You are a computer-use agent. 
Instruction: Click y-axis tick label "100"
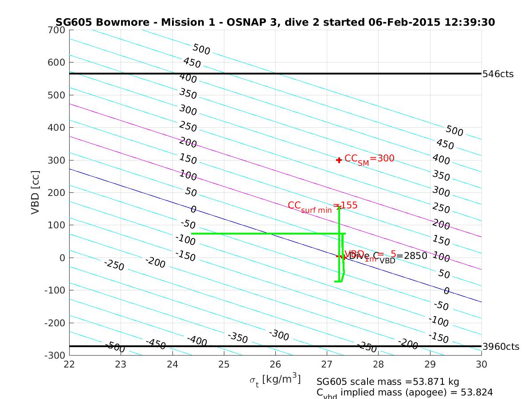point(57,225)
